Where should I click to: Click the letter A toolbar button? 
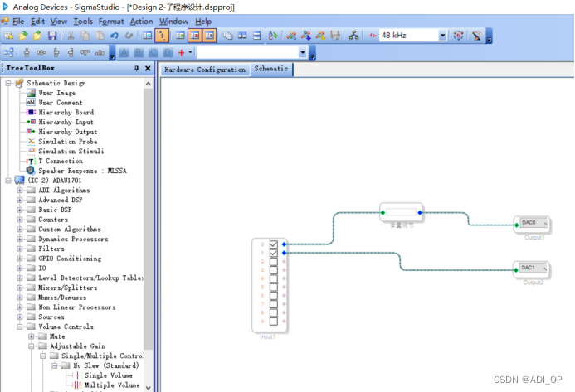coord(124,53)
